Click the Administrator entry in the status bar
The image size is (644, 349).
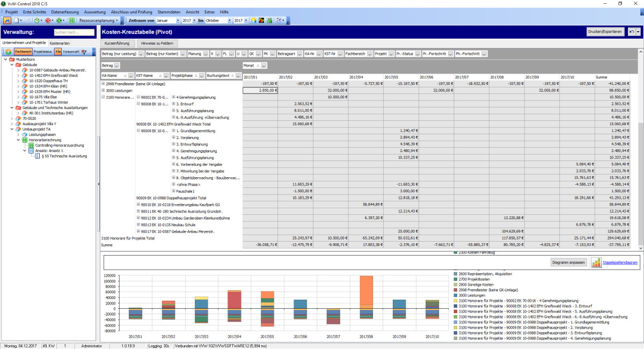tap(91, 345)
